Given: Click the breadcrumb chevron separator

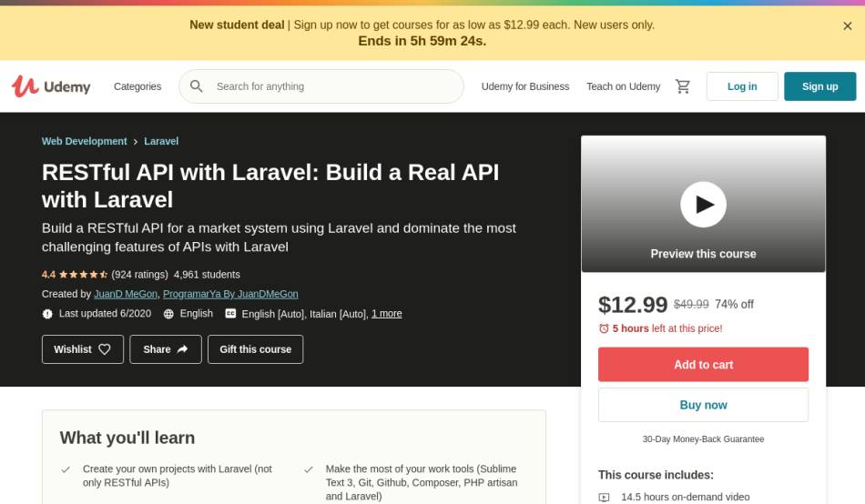Looking at the screenshot, I should [x=135, y=142].
